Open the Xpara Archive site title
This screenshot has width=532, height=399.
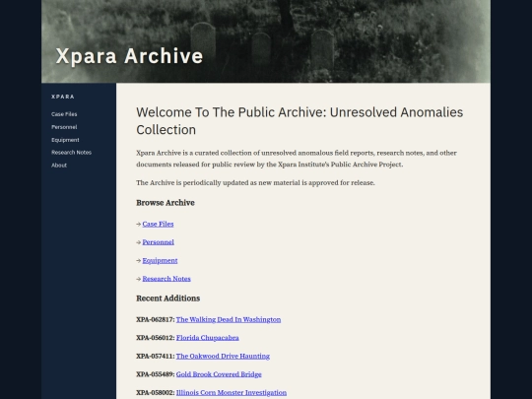click(129, 56)
